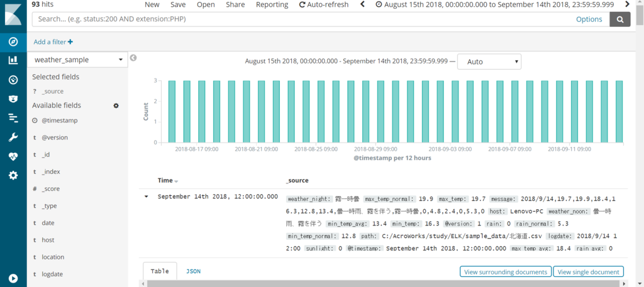
Task: Select the _index field
Action: coord(50,172)
